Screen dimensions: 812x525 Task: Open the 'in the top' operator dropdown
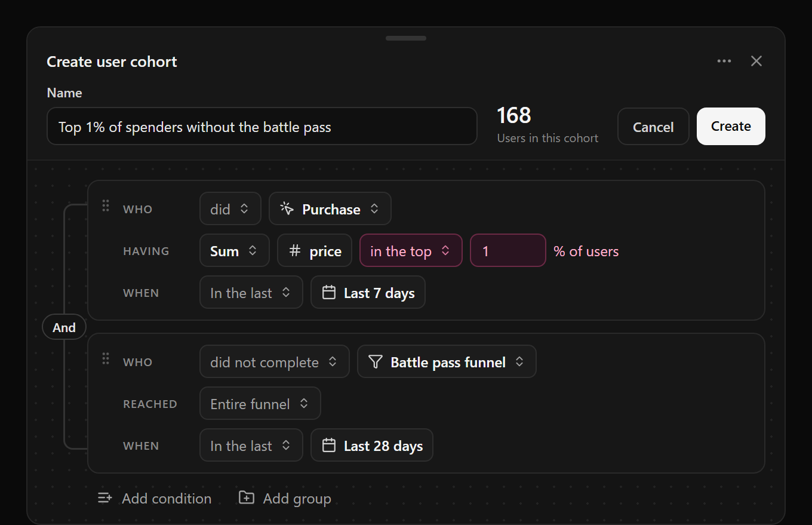411,251
